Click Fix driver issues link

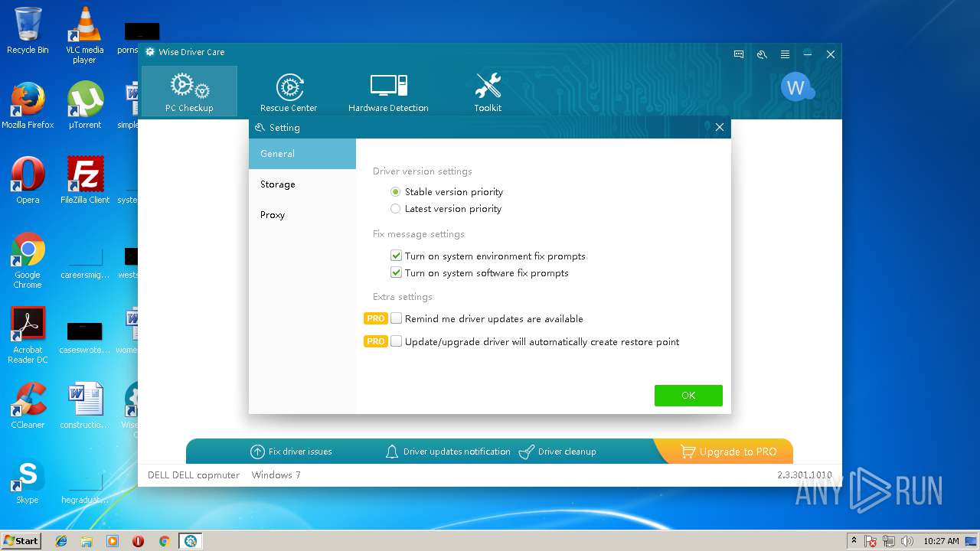coord(291,452)
